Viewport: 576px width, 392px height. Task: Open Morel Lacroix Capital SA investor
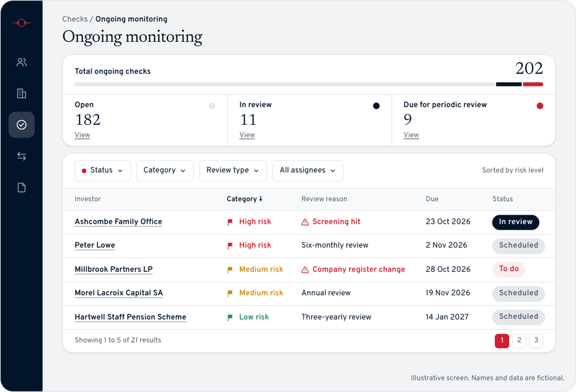[x=119, y=293]
